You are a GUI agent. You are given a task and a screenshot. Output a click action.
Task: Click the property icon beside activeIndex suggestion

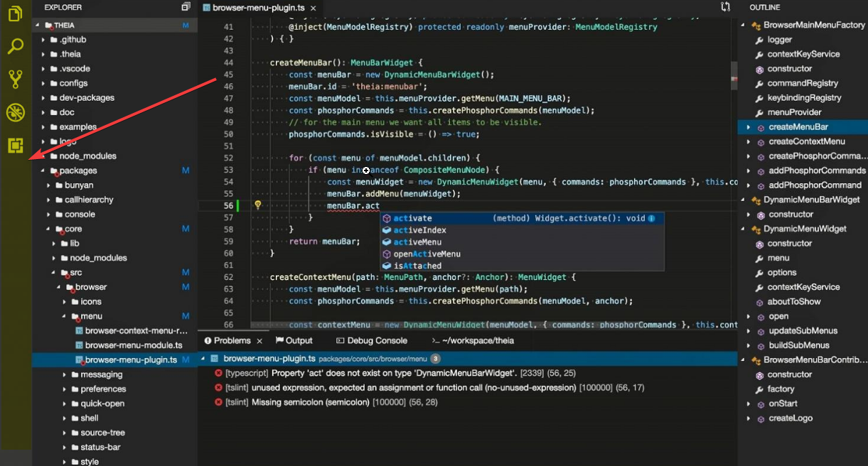[387, 230]
